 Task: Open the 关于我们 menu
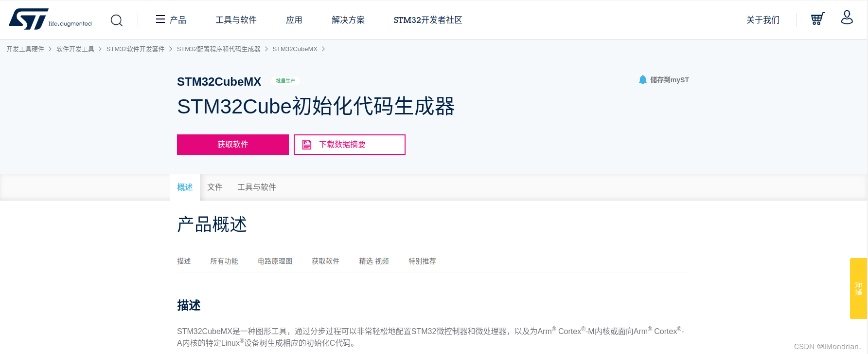(763, 20)
